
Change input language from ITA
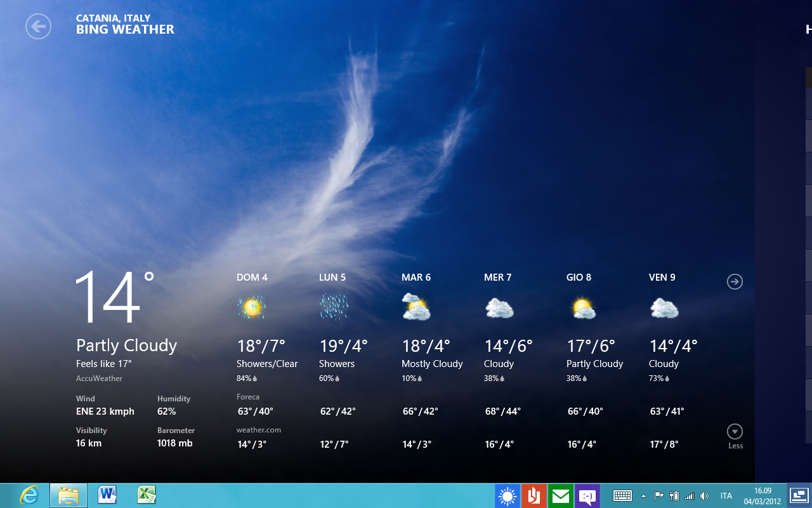tap(726, 496)
